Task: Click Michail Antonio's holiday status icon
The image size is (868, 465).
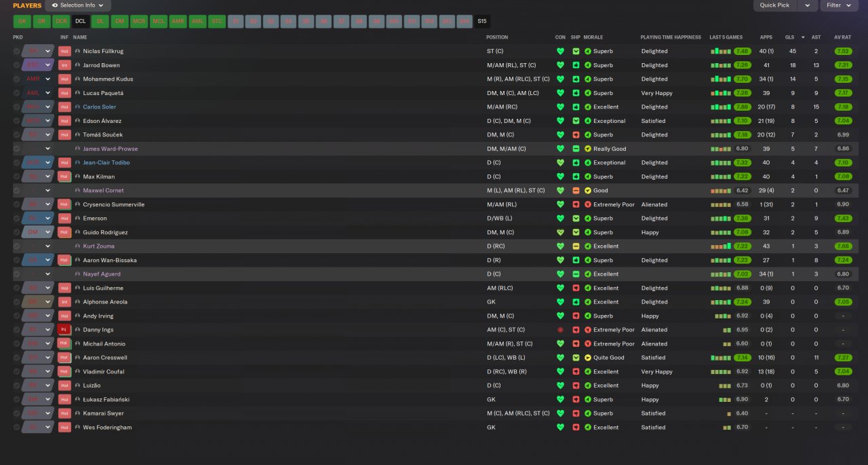Action: [x=64, y=344]
